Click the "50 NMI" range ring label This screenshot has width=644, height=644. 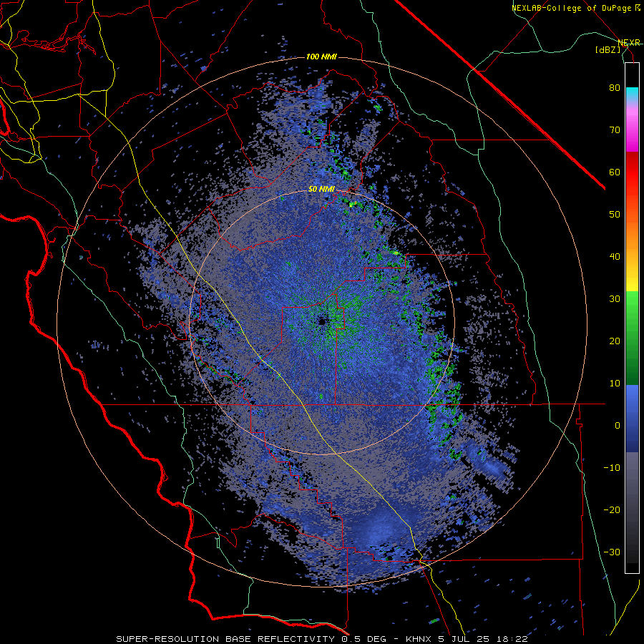click(321, 189)
